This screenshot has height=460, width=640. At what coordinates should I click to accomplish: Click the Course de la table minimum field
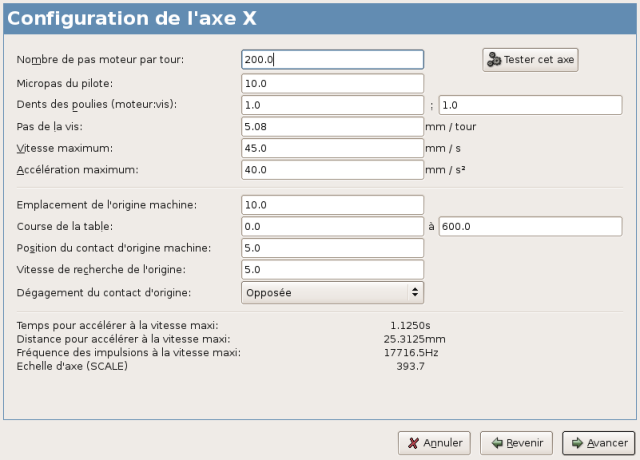332,227
